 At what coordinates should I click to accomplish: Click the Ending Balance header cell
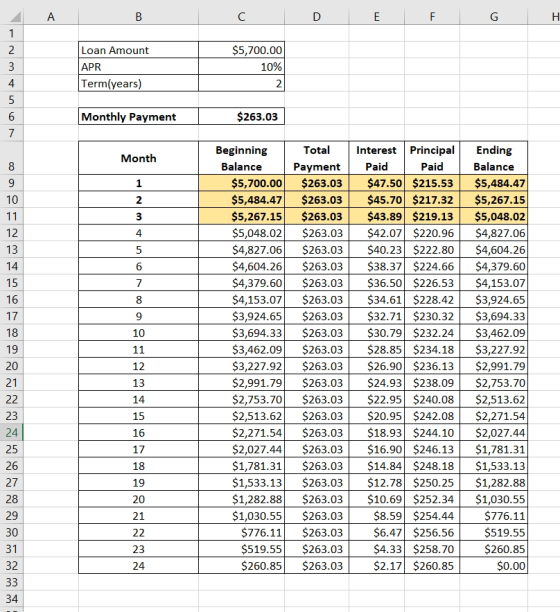494,158
